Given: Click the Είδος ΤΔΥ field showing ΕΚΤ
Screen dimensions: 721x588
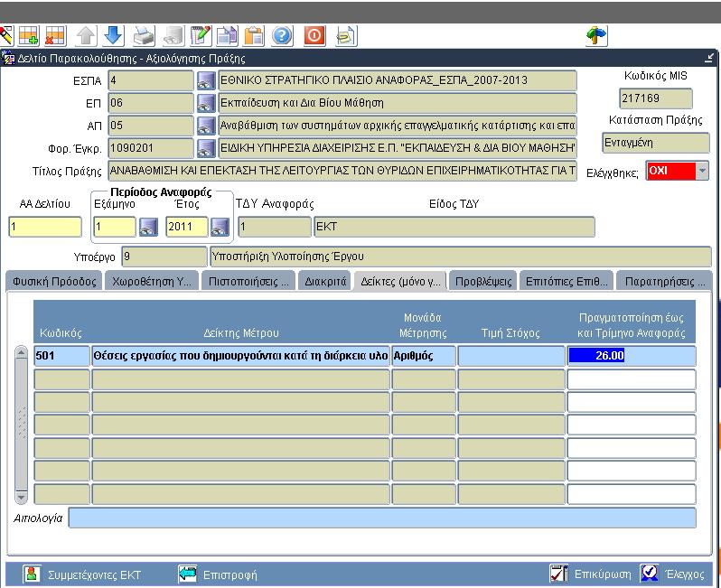Looking at the screenshot, I should [454, 227].
